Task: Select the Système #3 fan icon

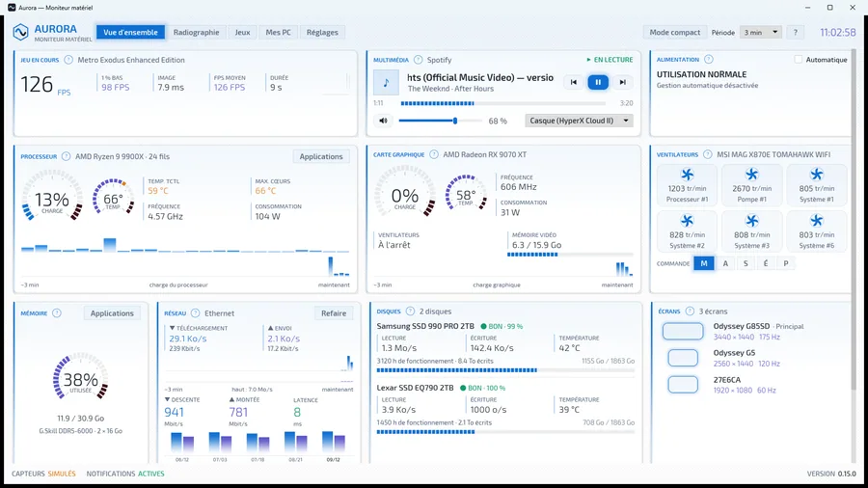Action: click(x=751, y=221)
